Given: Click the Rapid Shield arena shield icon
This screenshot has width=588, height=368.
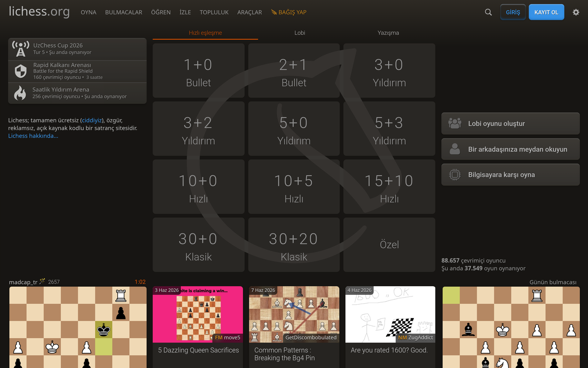Looking at the screenshot, I should 20,71.
